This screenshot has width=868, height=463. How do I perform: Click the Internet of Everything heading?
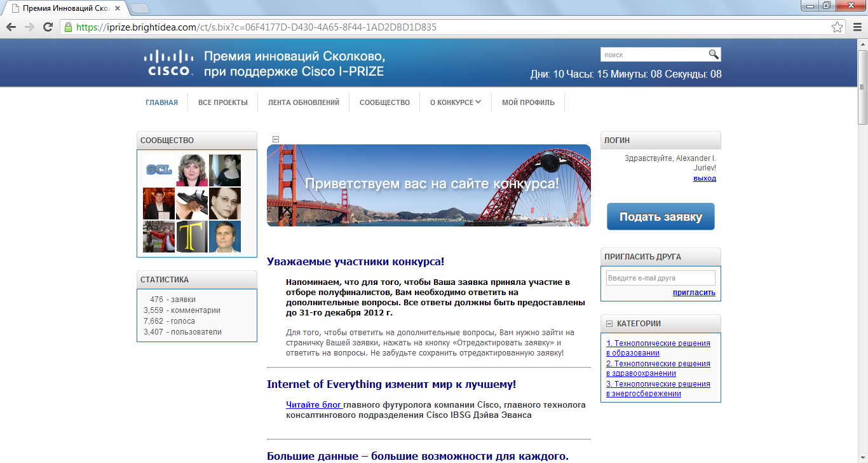[x=391, y=384]
